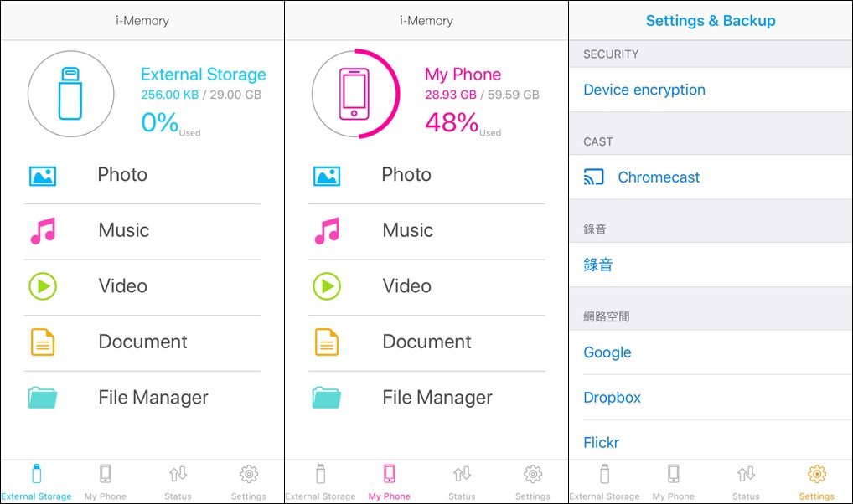Open Chromecast casting via the cast icon

click(x=593, y=177)
